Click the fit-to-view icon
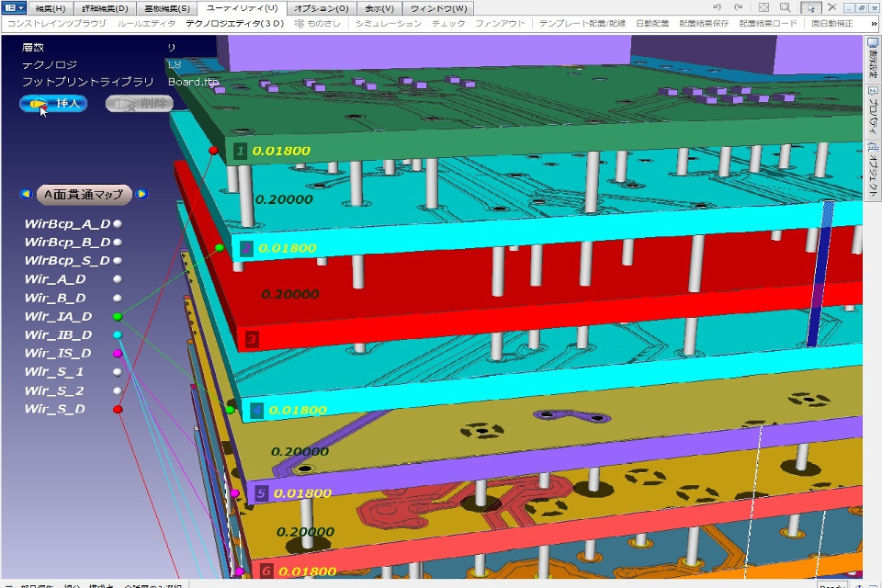The image size is (882, 588). coord(763,7)
